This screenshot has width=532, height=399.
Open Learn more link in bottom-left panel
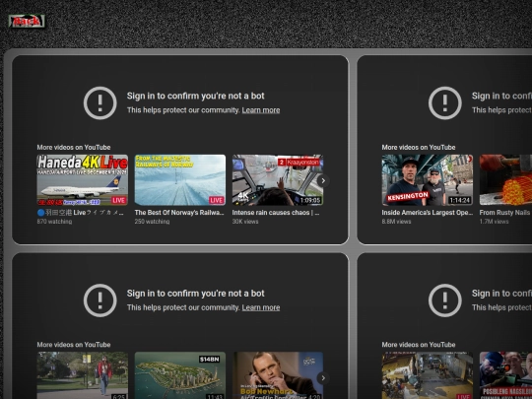260,307
